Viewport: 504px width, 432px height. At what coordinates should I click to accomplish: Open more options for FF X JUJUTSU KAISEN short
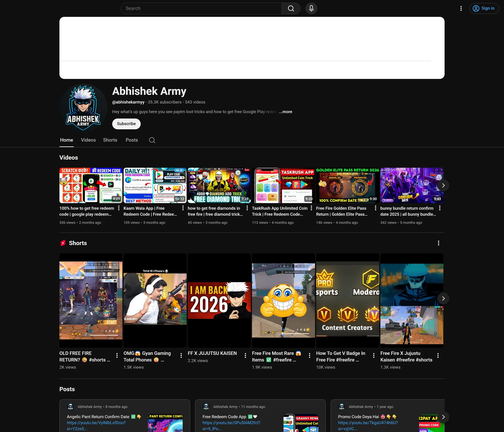[245, 355]
